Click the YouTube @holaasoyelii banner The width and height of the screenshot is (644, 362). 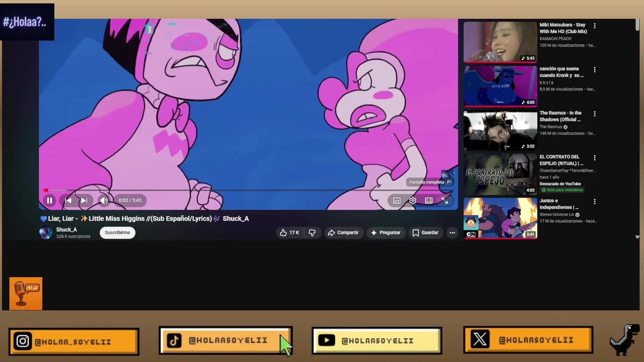pyautogui.click(x=377, y=341)
